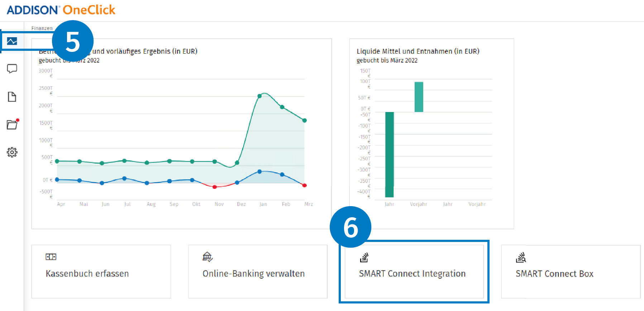Open SMART Connect Box tile
The width and height of the screenshot is (644, 311).
click(571, 272)
